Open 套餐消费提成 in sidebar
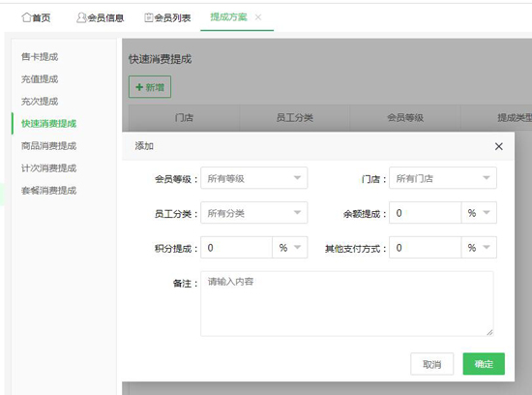Screen dimensions: 532x395 [x=49, y=190]
